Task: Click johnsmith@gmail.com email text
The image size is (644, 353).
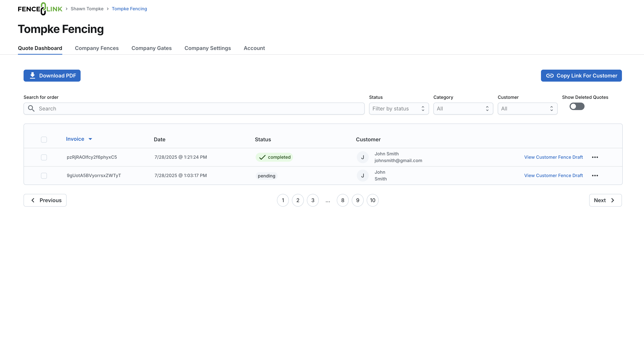Action: 398,161
